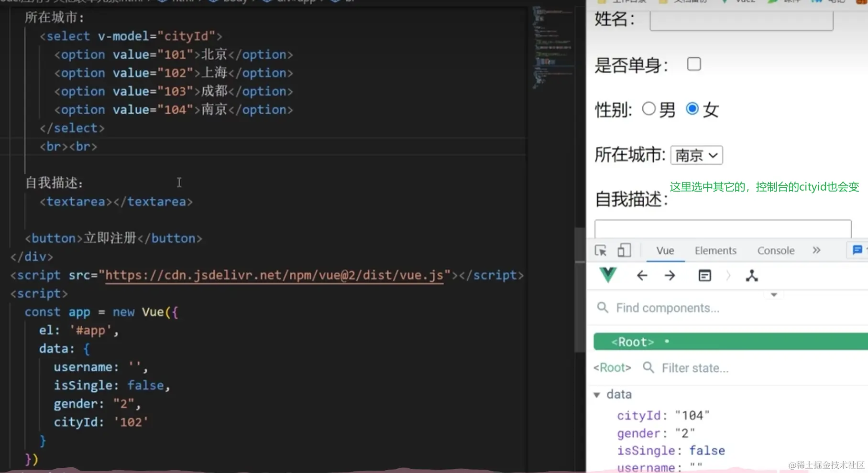This screenshot has height=473, width=868.
Task: Click the 性别 label on the page
Action: [x=614, y=110]
